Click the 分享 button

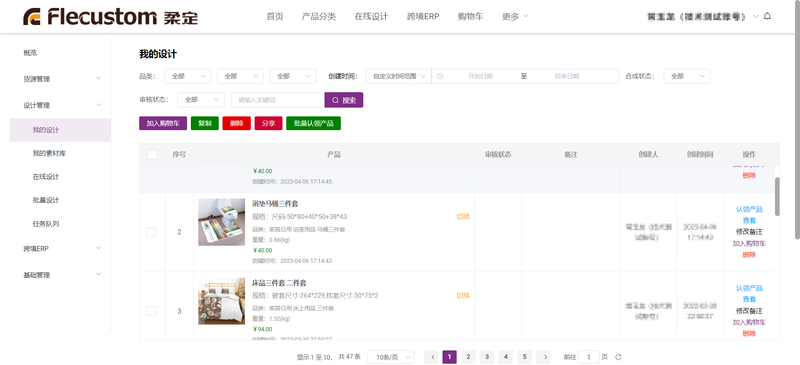point(268,123)
